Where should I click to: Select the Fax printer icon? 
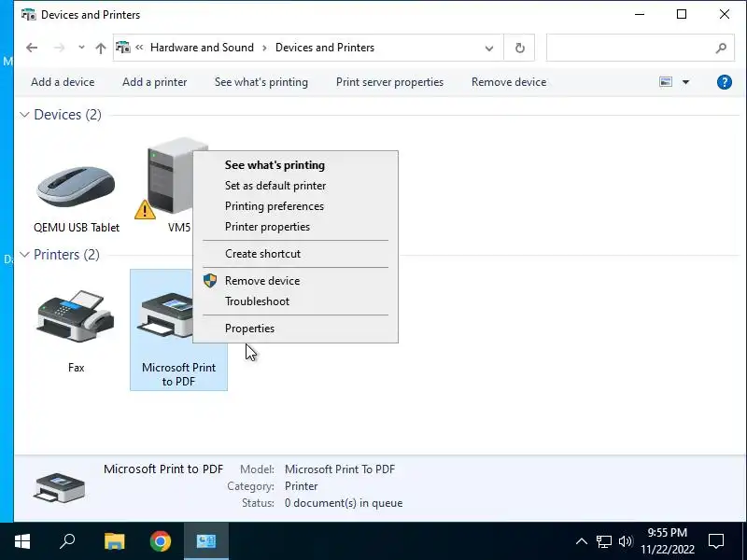[76, 316]
